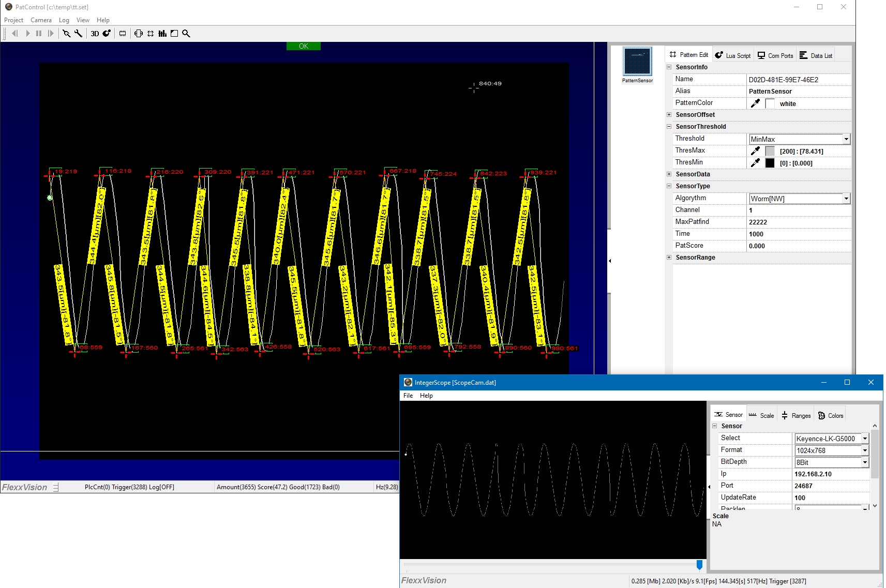
Task: Click the black ThresMin color swatch
Action: click(x=770, y=163)
